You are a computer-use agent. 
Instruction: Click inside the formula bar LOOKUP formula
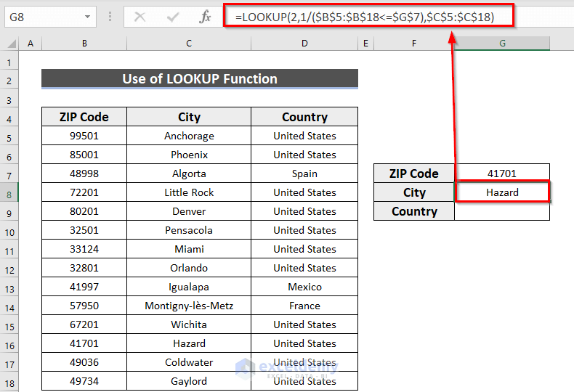click(x=365, y=17)
